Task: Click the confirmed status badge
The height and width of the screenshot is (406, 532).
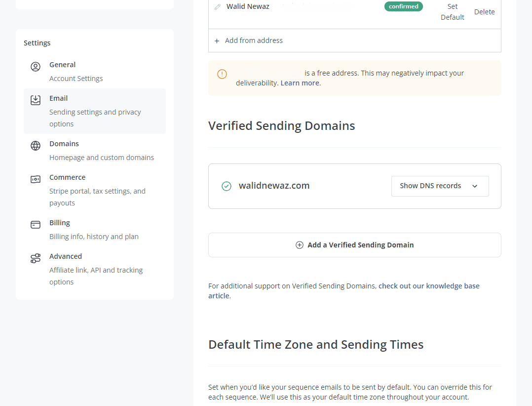Action: (403, 6)
